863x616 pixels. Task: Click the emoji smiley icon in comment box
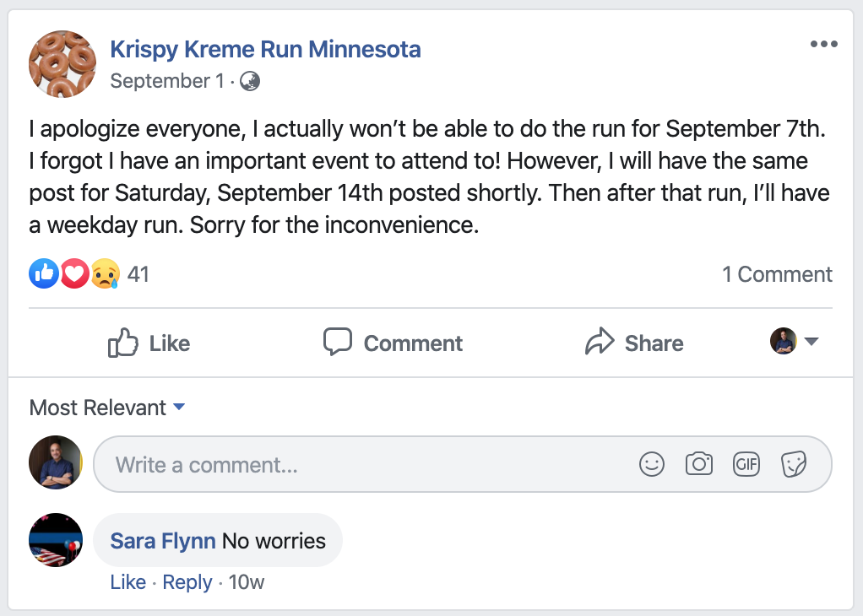(652, 464)
